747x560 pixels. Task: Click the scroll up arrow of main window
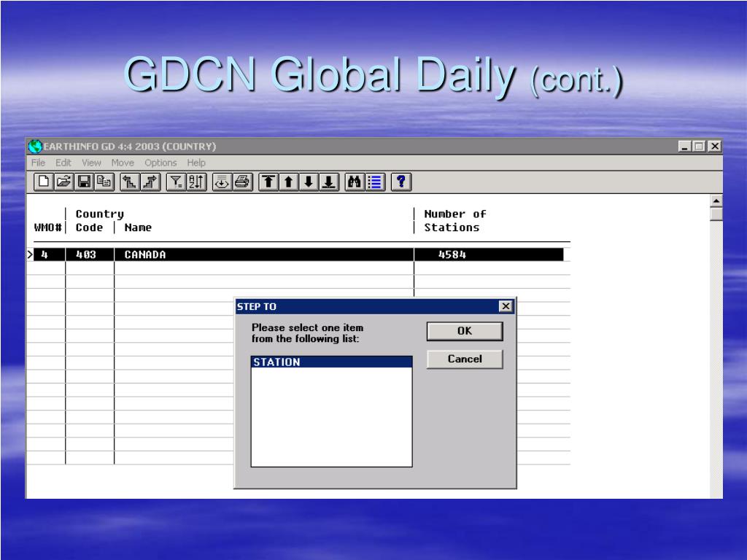click(x=716, y=201)
